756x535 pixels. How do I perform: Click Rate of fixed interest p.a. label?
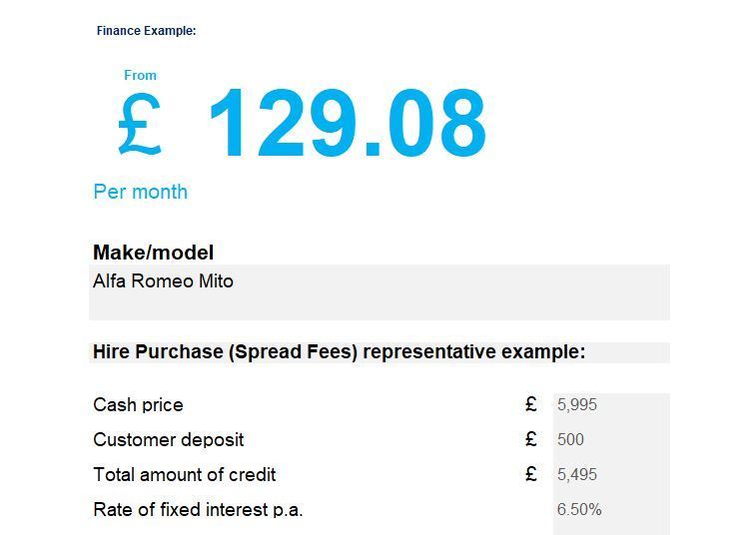(x=198, y=509)
